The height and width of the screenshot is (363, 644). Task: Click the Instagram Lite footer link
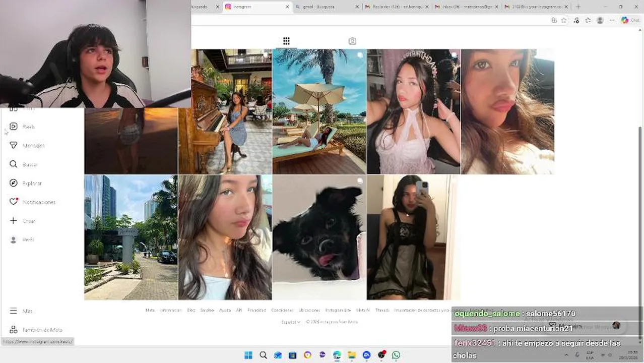[x=338, y=310]
